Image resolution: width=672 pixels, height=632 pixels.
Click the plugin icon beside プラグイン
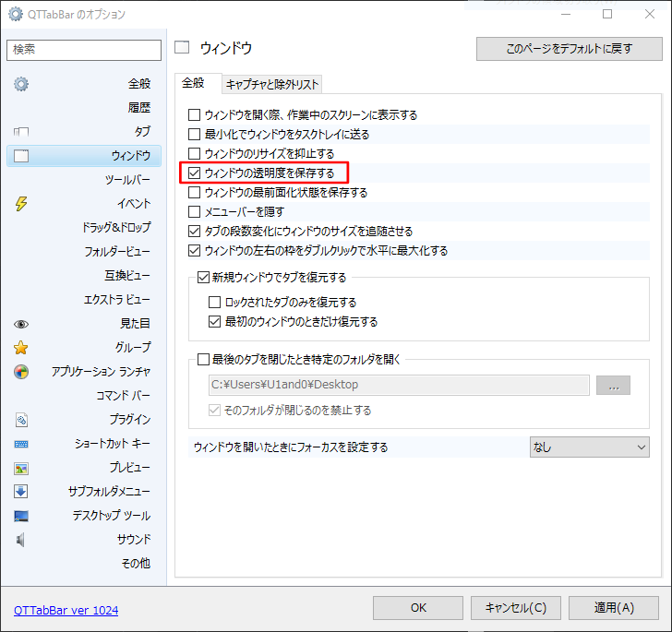pos(21,420)
